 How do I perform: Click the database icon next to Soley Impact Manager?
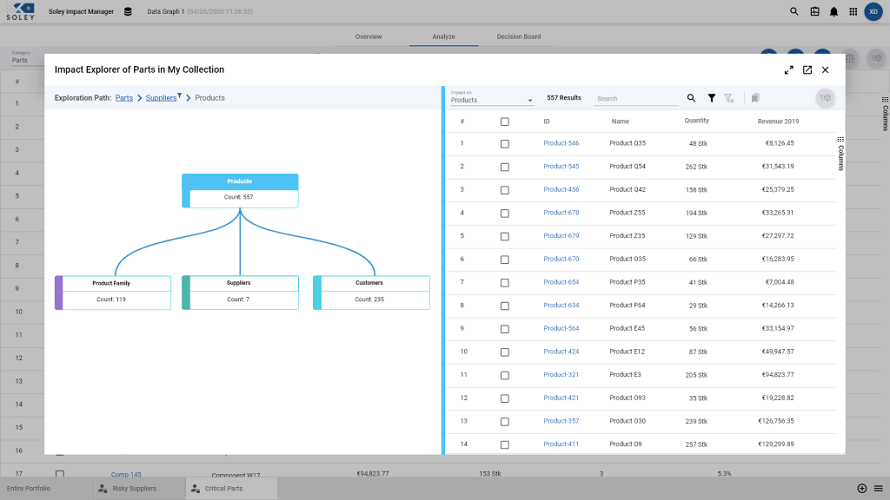pos(127,12)
